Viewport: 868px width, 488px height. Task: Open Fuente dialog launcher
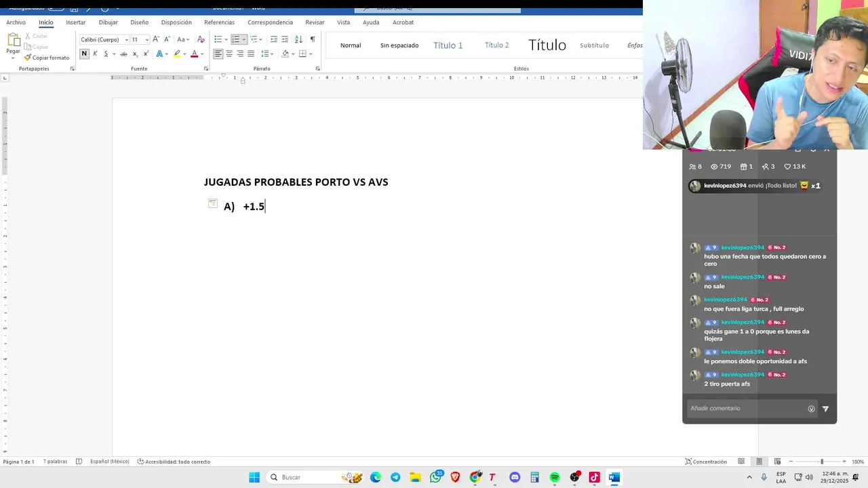(x=206, y=68)
